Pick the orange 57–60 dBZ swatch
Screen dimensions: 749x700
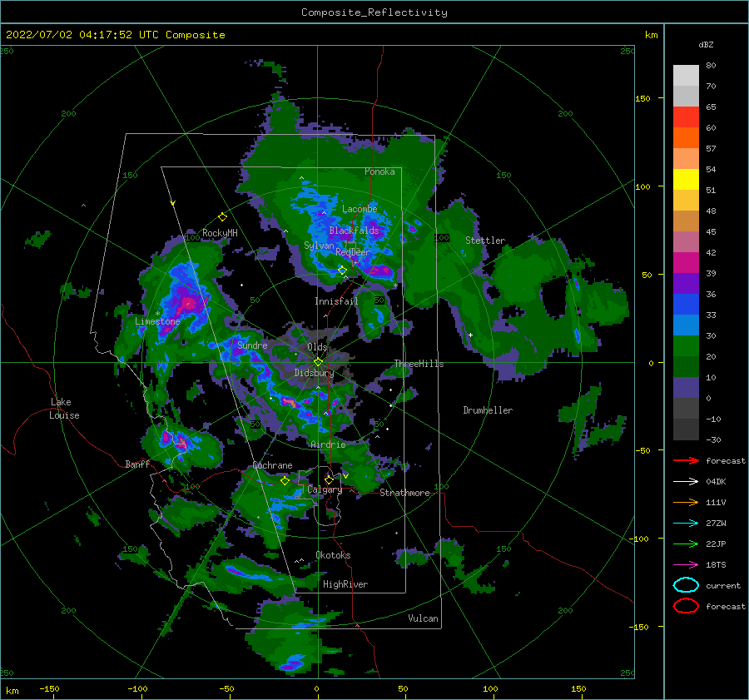click(x=686, y=138)
